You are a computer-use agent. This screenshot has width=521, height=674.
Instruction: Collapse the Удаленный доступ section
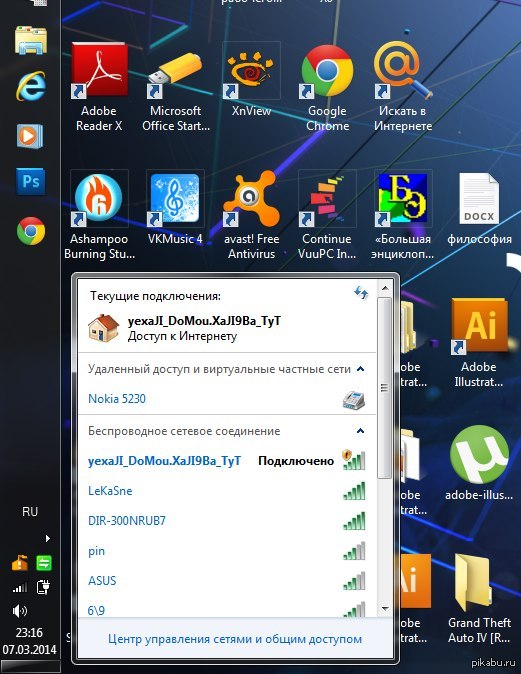click(x=361, y=369)
